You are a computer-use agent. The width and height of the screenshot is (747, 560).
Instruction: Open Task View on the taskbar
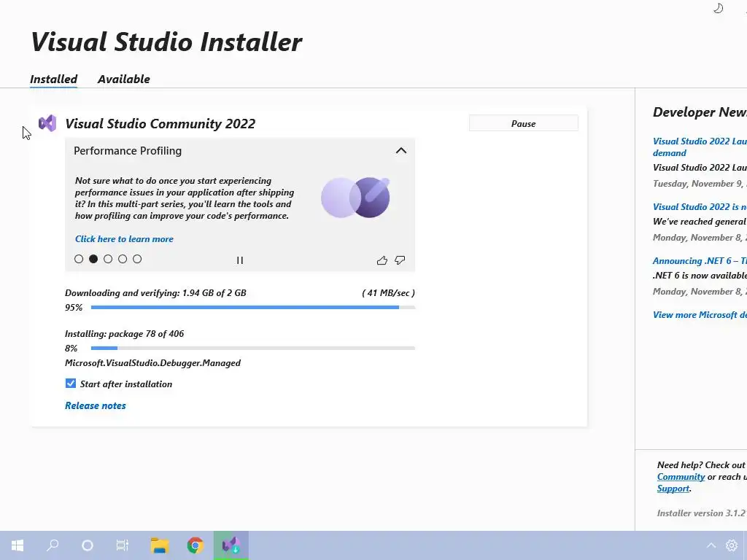[123, 545]
